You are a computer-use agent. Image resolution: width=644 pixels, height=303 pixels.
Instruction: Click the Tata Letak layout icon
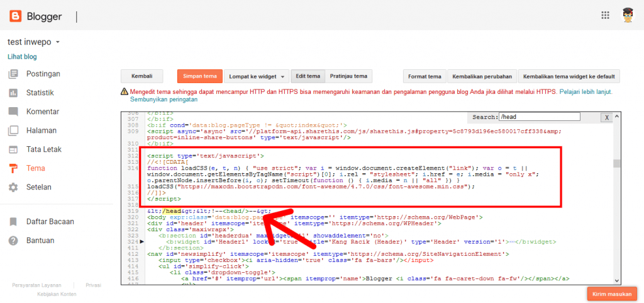coord(14,149)
